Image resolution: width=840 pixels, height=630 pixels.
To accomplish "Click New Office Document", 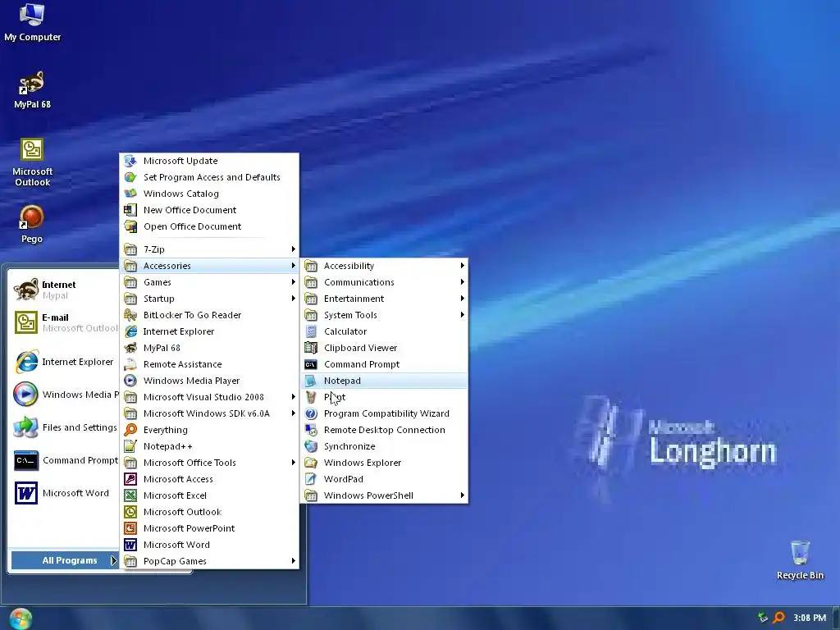I will click(x=209, y=210).
